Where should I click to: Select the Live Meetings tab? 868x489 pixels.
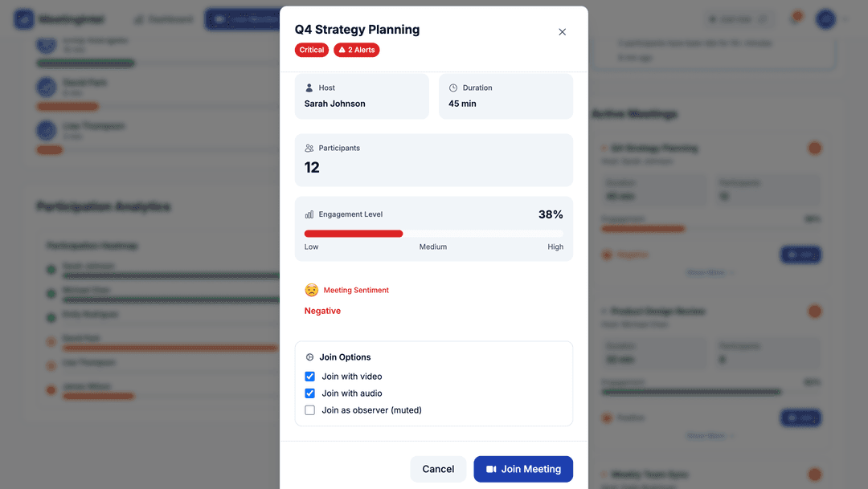click(x=241, y=19)
